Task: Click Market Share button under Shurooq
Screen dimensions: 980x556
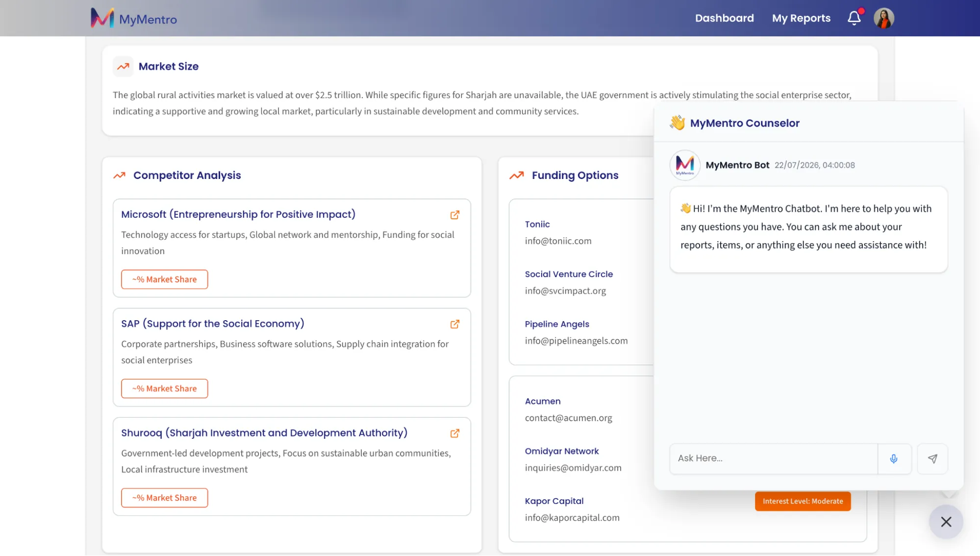Action: [164, 498]
